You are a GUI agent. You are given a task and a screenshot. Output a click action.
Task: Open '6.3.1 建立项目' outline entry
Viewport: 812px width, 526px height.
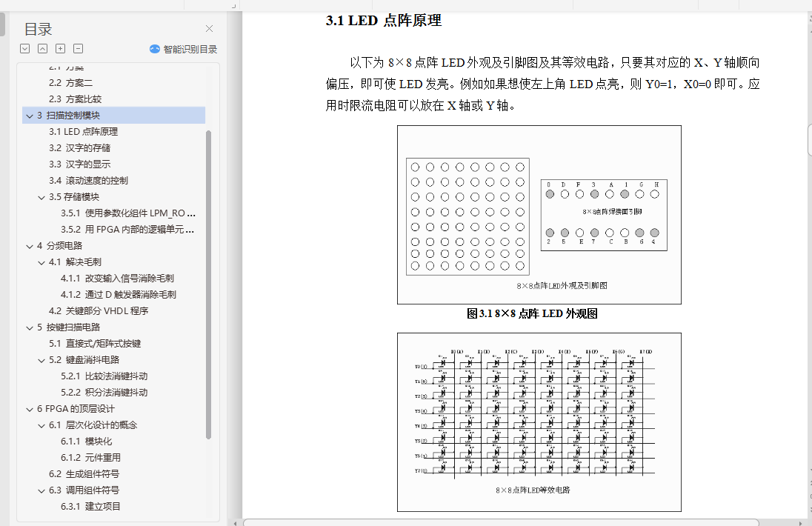[90, 507]
